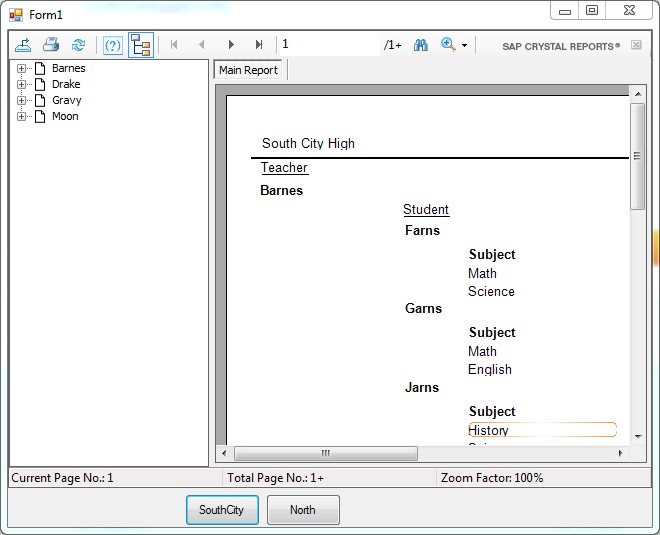Jump to the last page arrow

click(259, 45)
